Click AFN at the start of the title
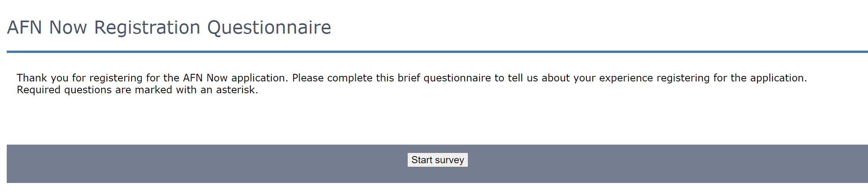This screenshot has width=868, height=196. point(25,28)
